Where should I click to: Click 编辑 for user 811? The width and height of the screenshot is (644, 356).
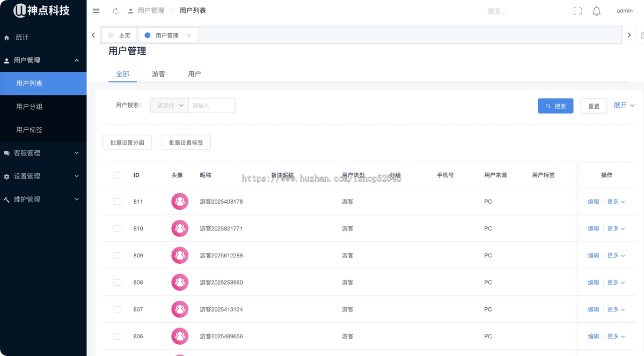[x=593, y=202]
